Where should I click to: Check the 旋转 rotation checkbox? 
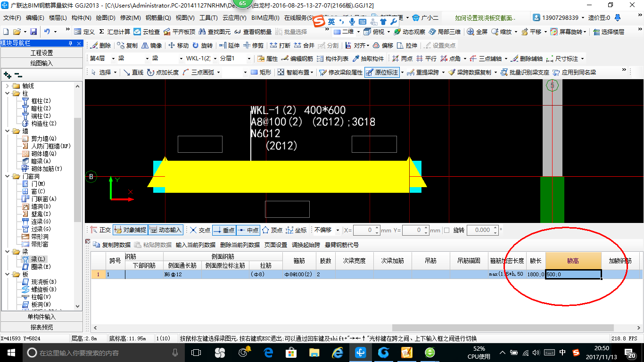(446, 230)
